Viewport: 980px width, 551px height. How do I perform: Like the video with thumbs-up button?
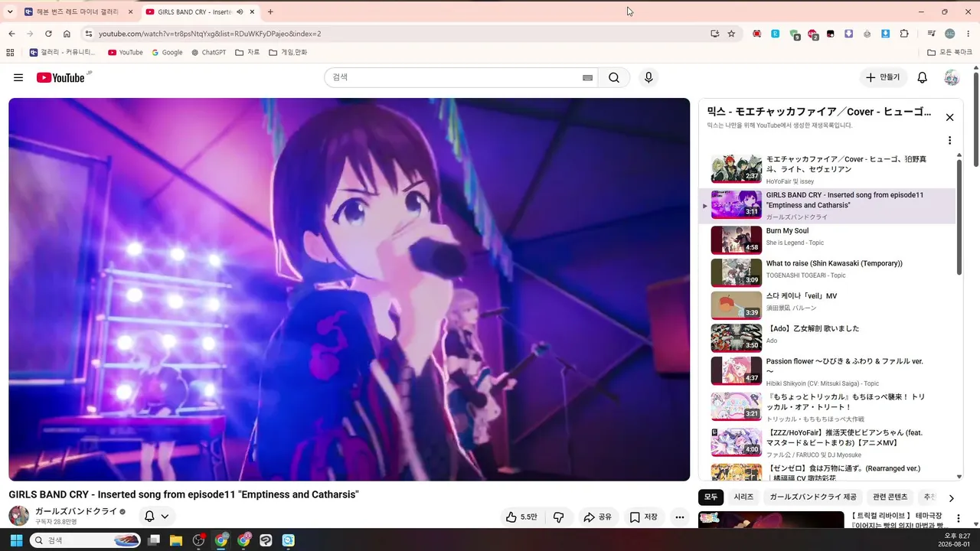[x=521, y=517]
